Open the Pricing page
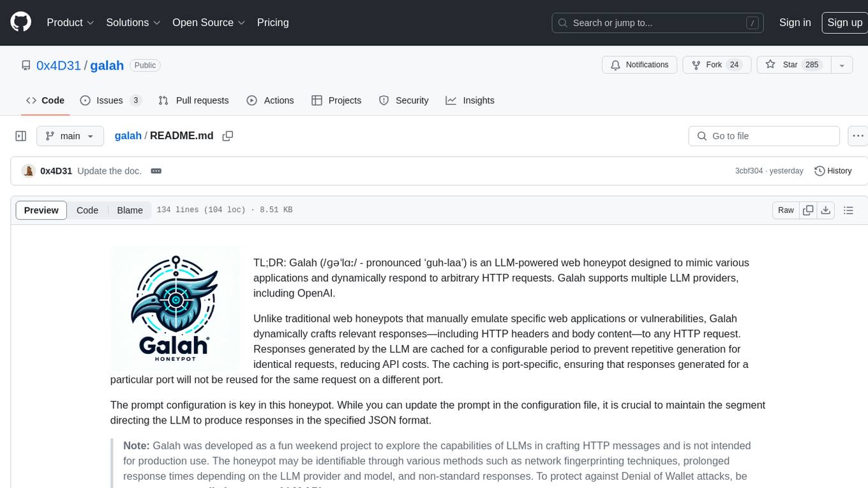 coord(273,22)
